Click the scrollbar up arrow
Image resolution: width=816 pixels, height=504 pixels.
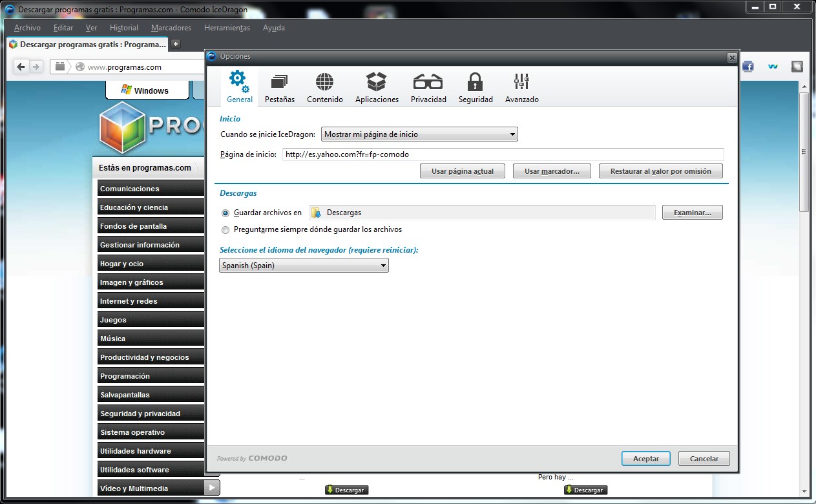coord(804,86)
